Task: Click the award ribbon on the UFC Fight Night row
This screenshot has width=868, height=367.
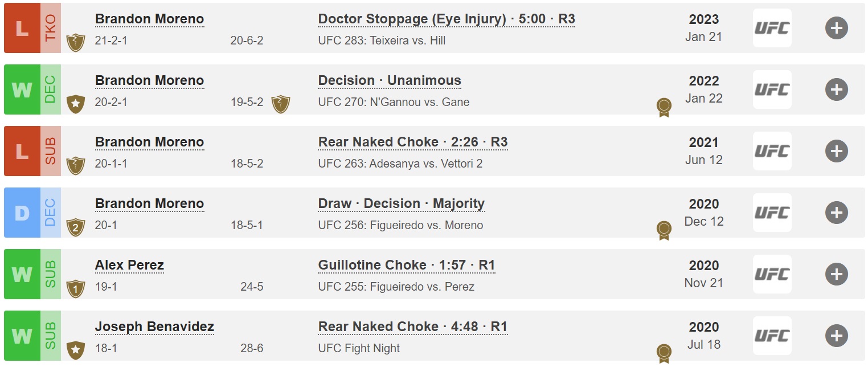Action: [664, 353]
